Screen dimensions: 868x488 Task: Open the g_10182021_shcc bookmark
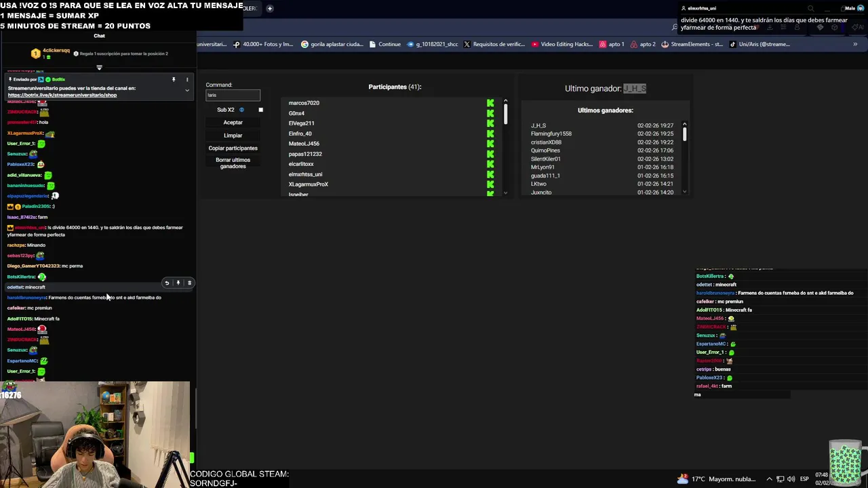click(x=432, y=44)
